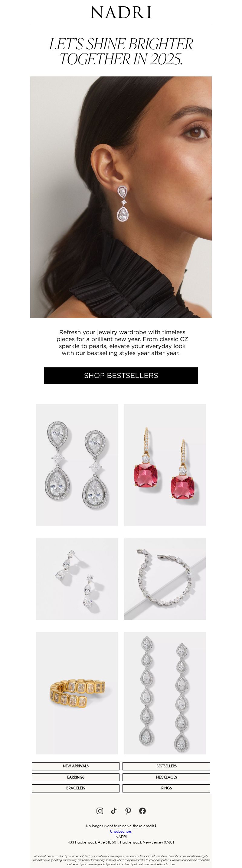242x868 pixels.
Task: Open the Bestsellers footer category
Action: 166,766
